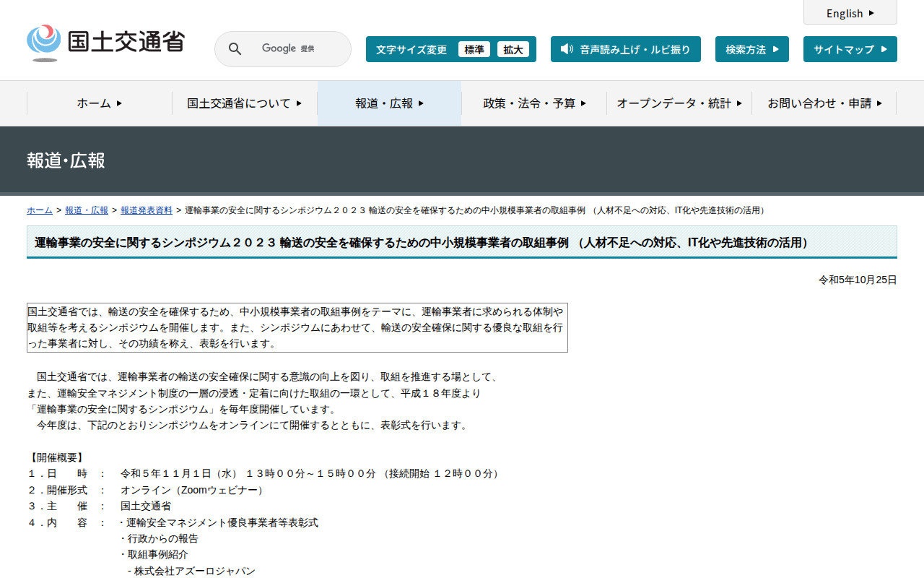Click the 報道・広報 page heading

click(66, 160)
